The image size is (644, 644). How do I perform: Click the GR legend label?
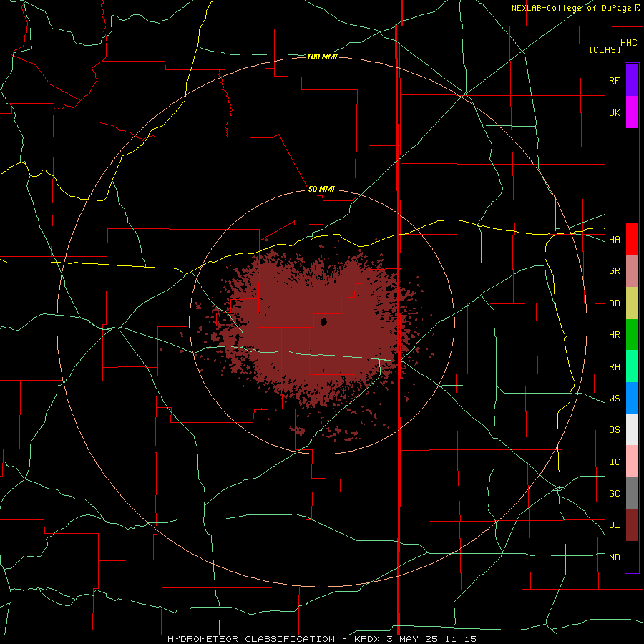tap(614, 271)
